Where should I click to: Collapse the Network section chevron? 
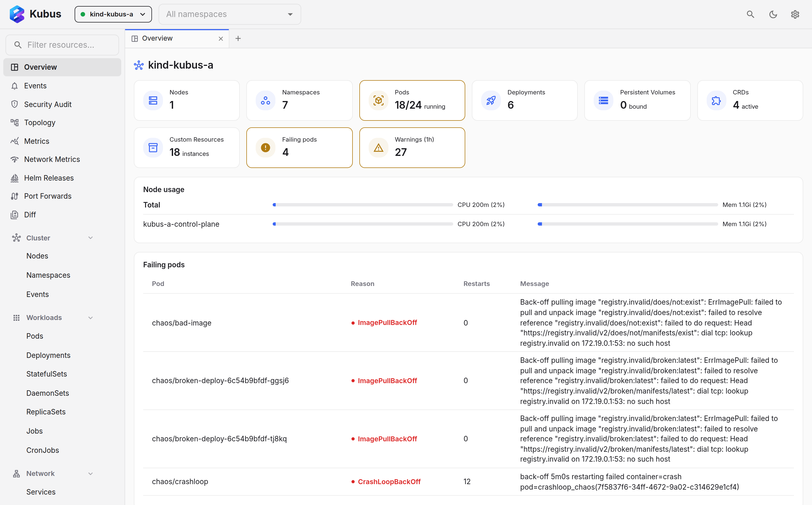click(91, 474)
